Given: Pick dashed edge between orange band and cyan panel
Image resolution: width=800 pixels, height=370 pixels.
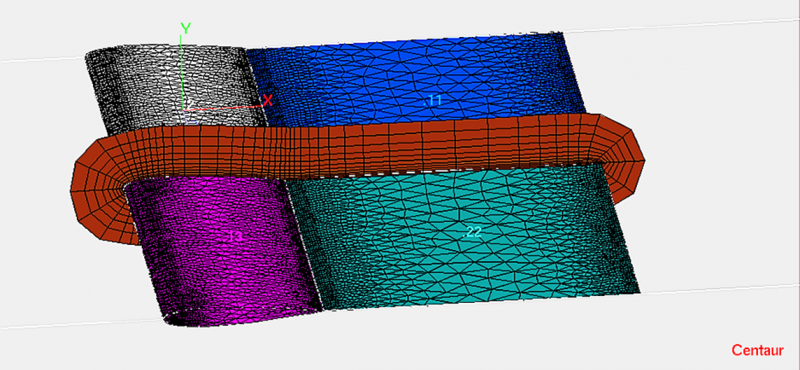Looking at the screenshot, I should (444, 171).
